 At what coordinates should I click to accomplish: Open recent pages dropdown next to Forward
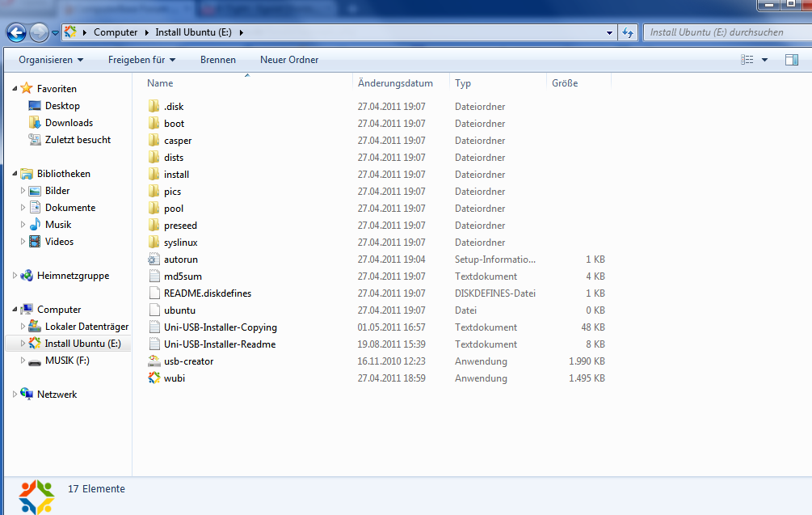(x=55, y=33)
